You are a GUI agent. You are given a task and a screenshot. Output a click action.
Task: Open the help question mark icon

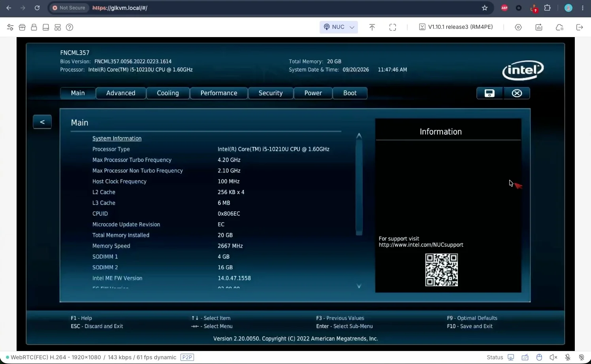click(70, 27)
